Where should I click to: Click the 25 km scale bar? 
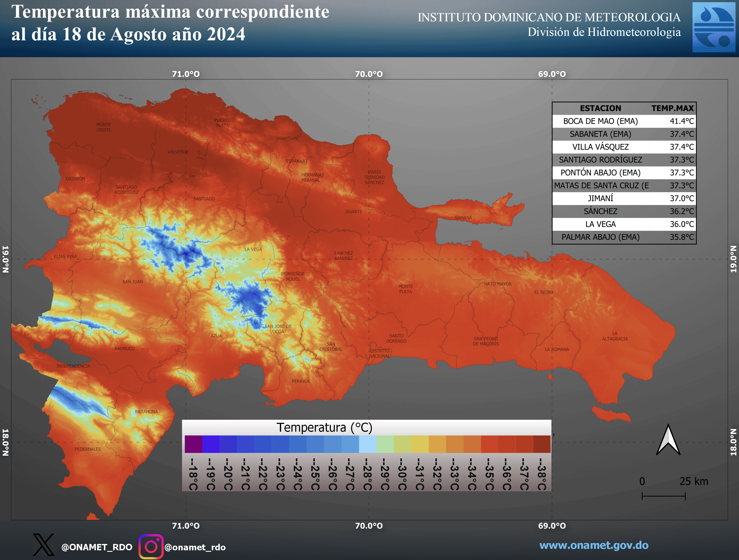(664, 496)
